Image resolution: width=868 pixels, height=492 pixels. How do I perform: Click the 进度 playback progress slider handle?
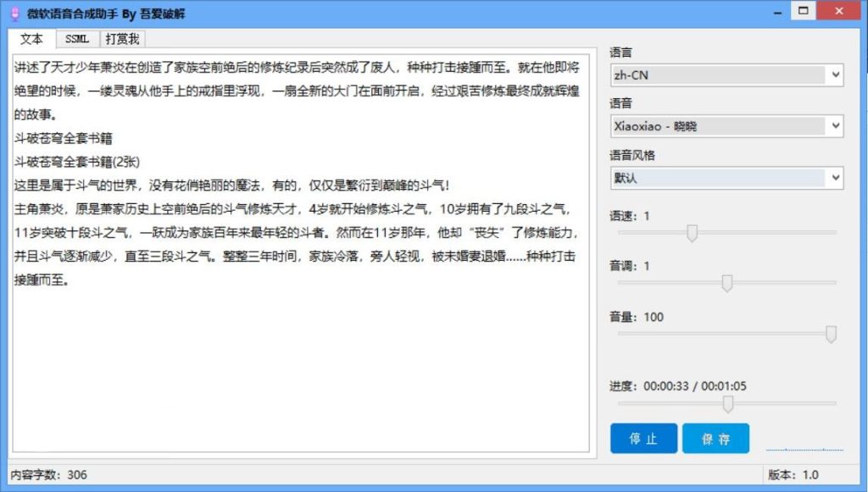tap(727, 404)
